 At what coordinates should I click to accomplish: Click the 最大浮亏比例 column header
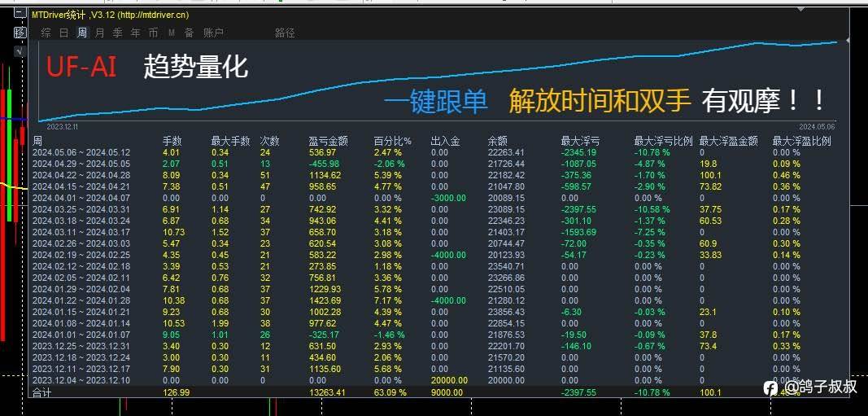point(663,142)
